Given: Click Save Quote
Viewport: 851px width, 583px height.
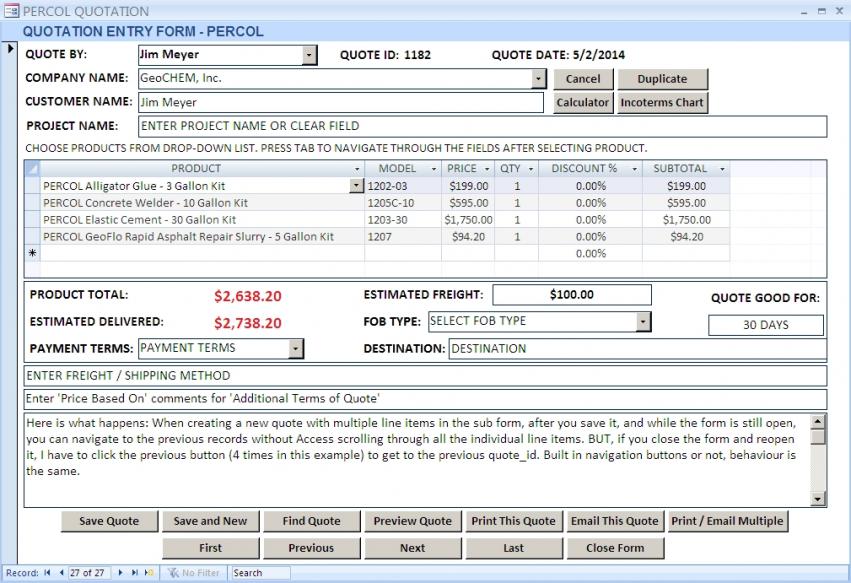Looking at the screenshot, I should click(109, 521).
